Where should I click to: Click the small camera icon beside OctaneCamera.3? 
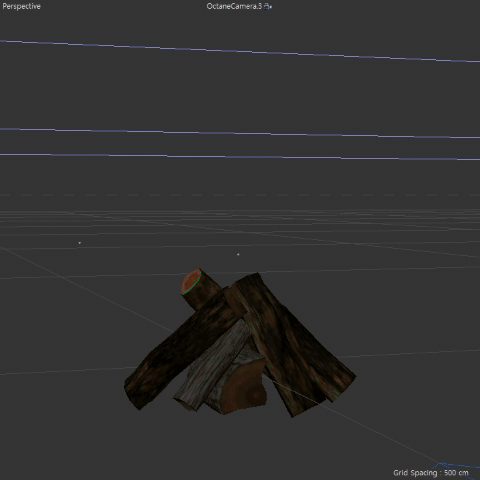click(267, 6)
